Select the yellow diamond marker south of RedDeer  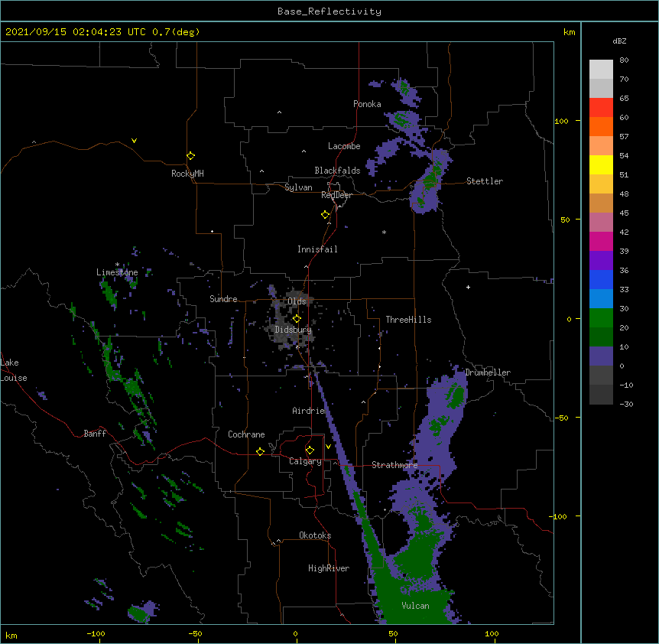pos(326,215)
